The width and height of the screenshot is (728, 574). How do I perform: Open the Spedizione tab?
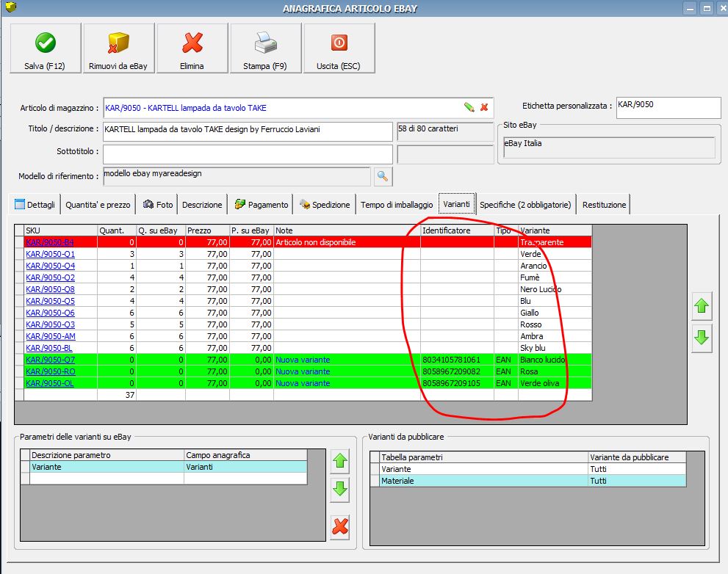point(325,205)
